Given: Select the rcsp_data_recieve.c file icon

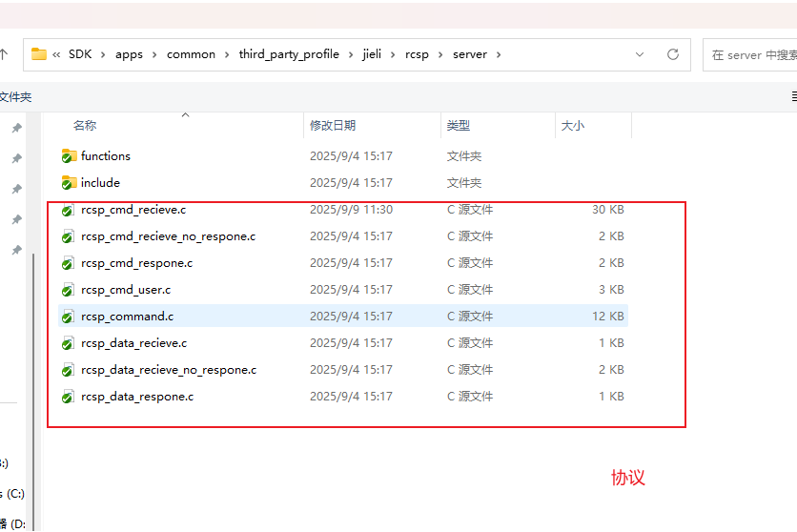Looking at the screenshot, I should tap(68, 343).
